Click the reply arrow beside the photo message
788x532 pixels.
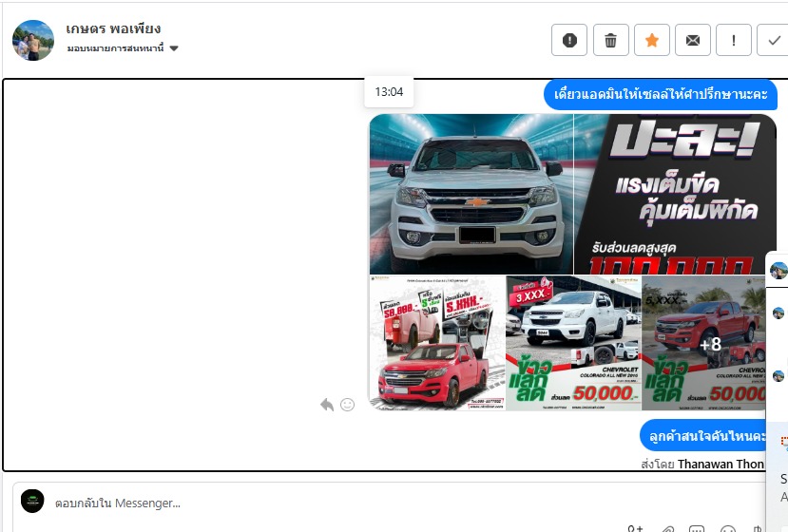click(327, 405)
